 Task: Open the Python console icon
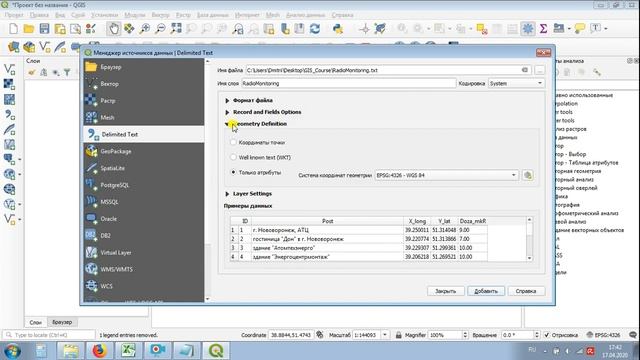pos(338,29)
